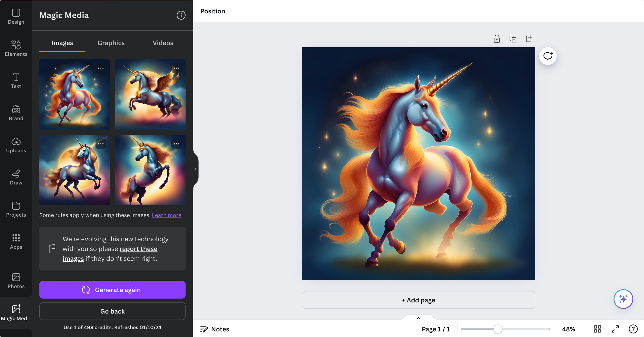Switch to the Videos tab
The image size is (644, 337).
[163, 43]
